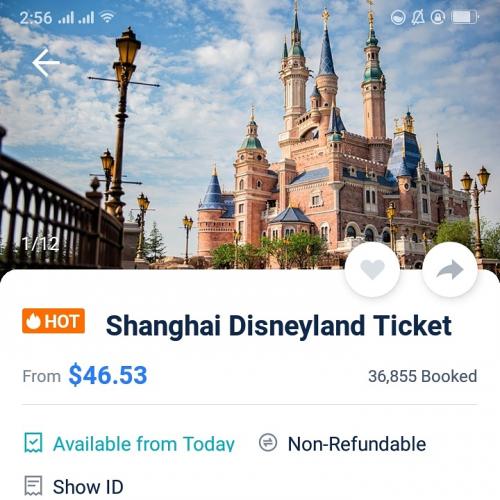Tap the rotation lock status icon
The image size is (500, 500).
pos(438,17)
